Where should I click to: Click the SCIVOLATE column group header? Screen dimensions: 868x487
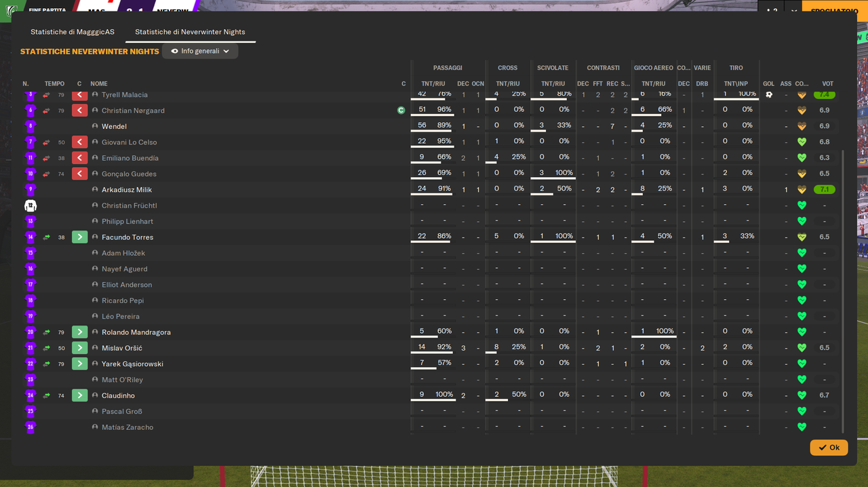553,68
